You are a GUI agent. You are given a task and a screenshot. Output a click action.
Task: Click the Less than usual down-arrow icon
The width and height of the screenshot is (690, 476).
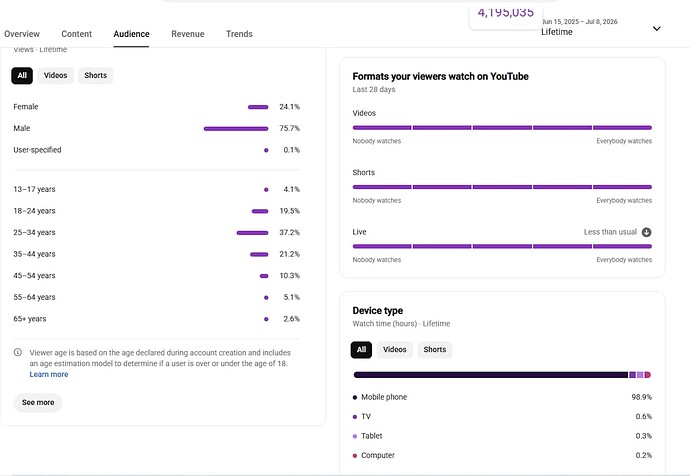646,232
